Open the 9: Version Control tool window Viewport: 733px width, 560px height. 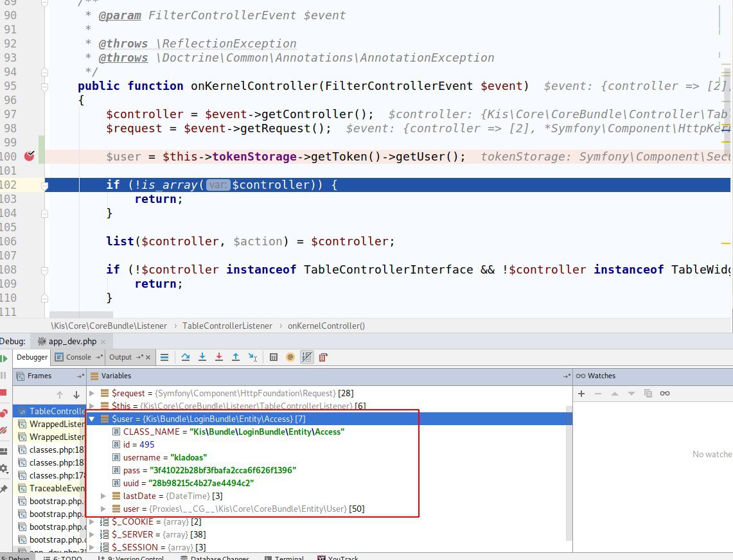[131, 557]
